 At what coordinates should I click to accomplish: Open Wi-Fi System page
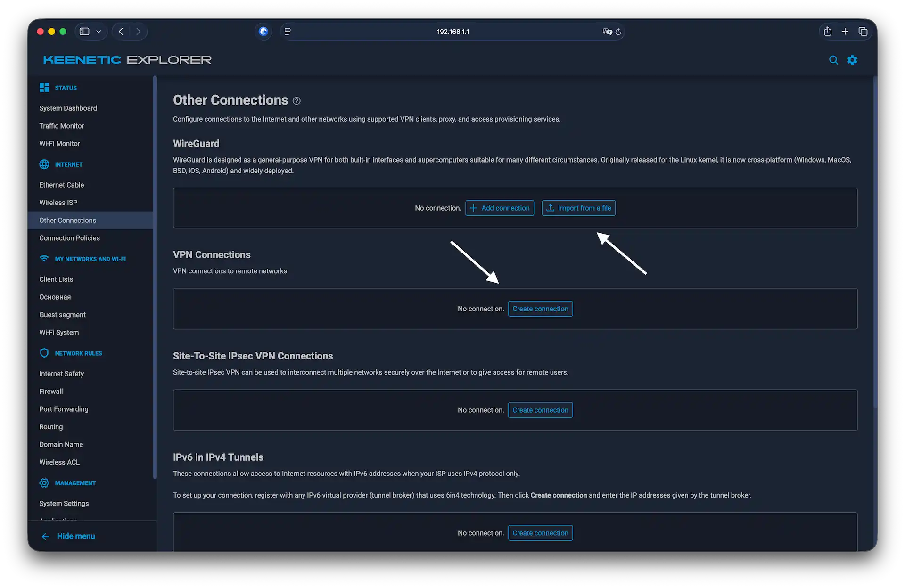(59, 333)
